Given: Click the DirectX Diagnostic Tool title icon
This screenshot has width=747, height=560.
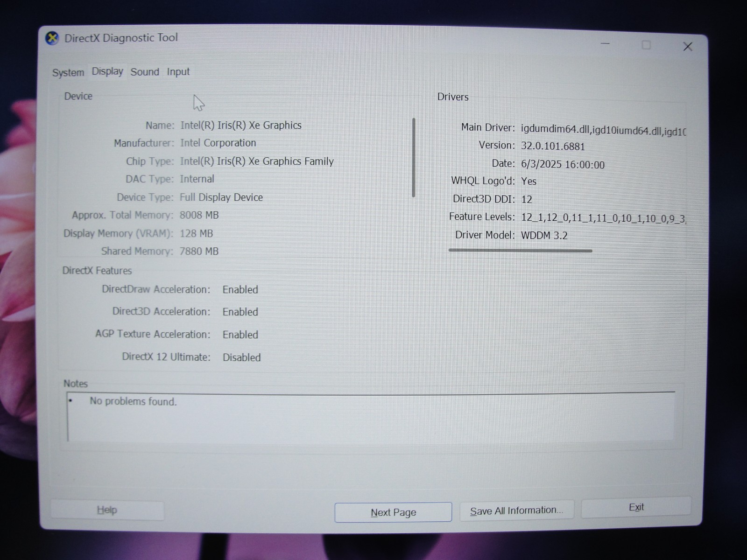Looking at the screenshot, I should pyautogui.click(x=52, y=38).
